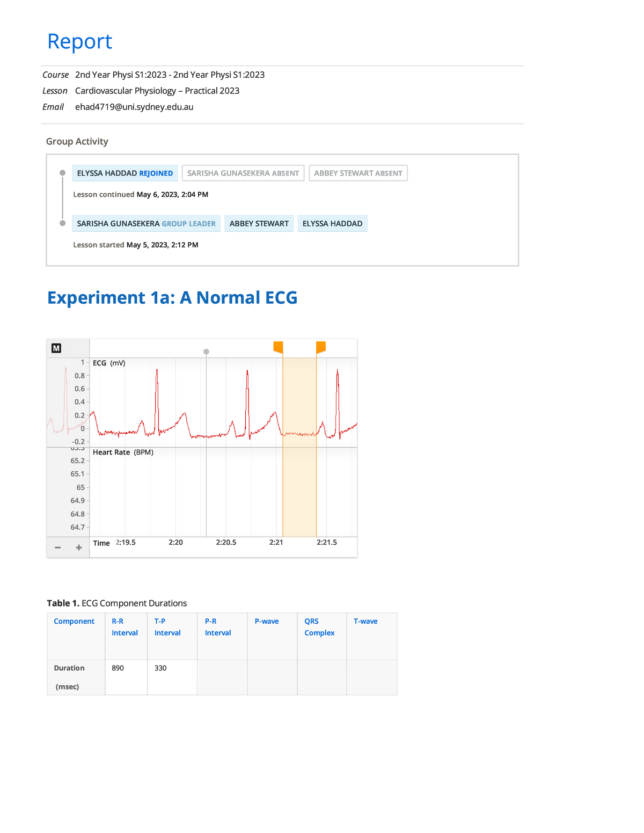Zoom in with the plus button
644x833 pixels.
point(79,547)
